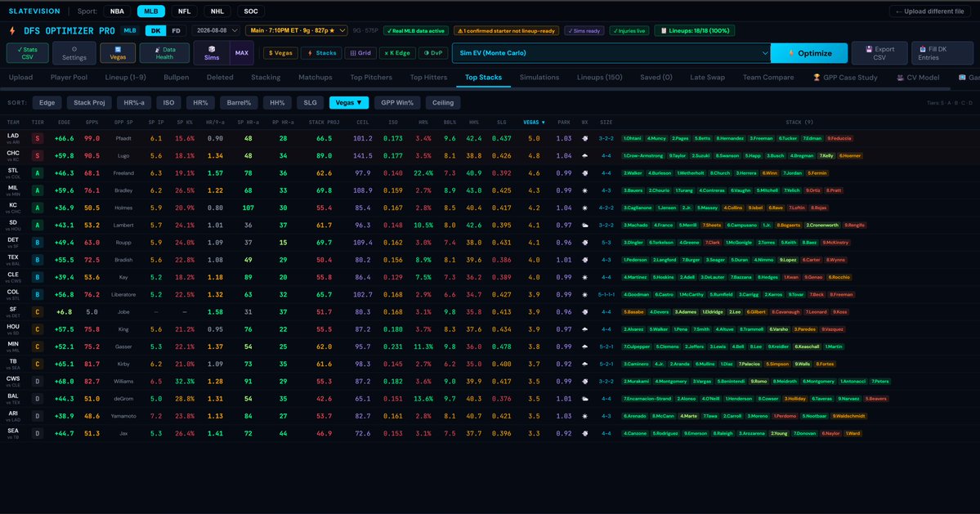
Task: Open the Main 7:10PM ET slate dropdown
Action: 296,30
